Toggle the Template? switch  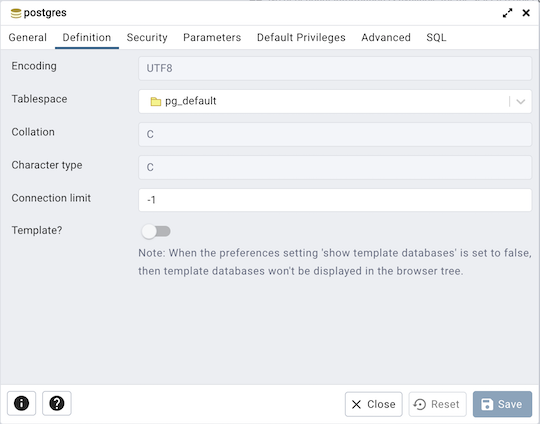156,231
